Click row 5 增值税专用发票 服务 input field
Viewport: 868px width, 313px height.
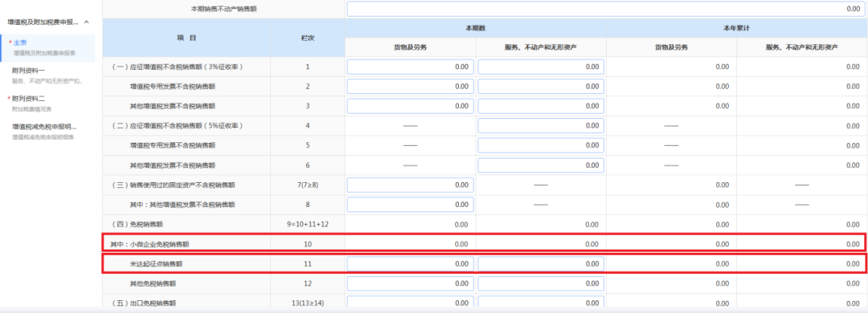pos(541,145)
